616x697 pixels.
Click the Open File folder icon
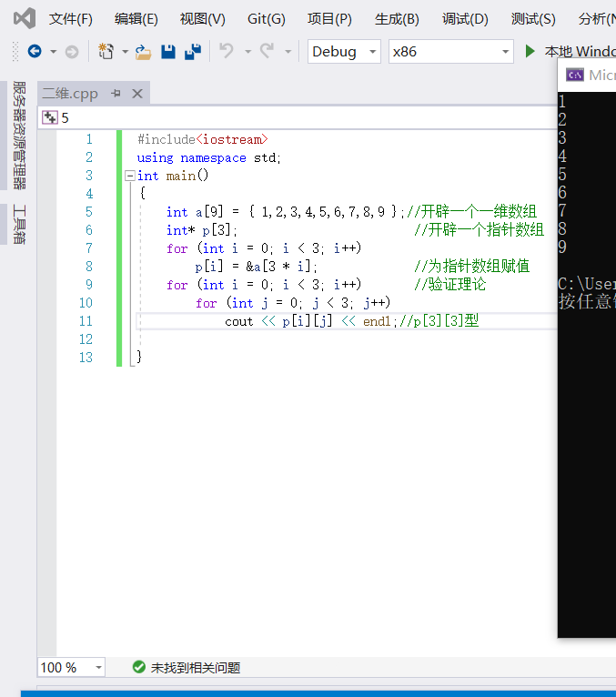point(143,52)
